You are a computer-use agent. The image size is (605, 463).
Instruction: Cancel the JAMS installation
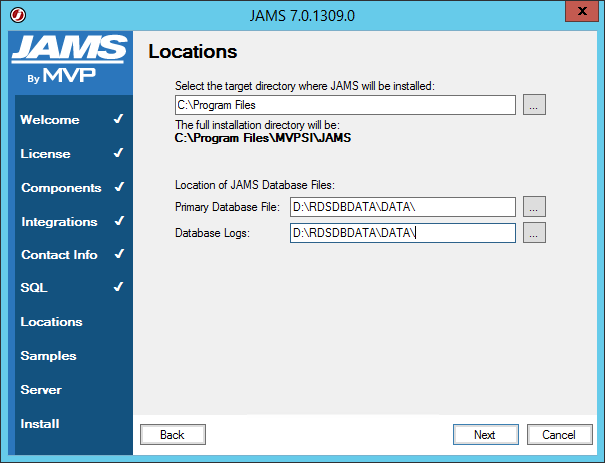(x=560, y=435)
